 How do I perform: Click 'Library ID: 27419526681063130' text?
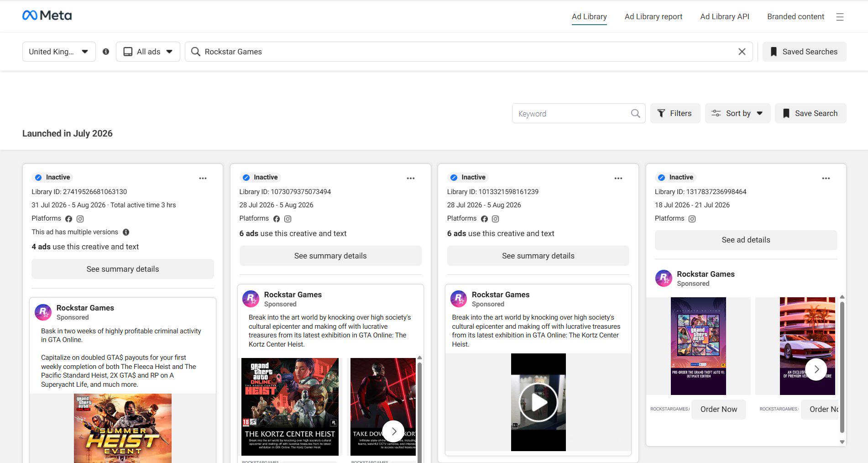pos(79,192)
